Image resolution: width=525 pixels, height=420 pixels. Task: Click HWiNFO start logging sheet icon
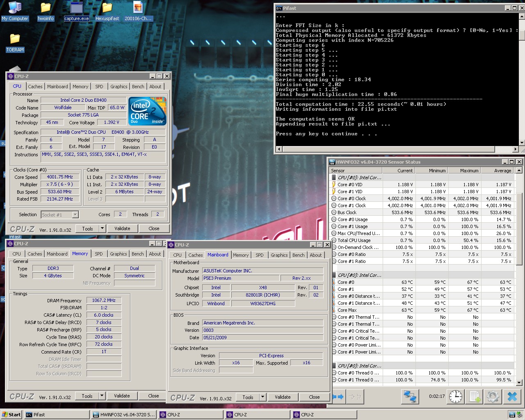475,396
